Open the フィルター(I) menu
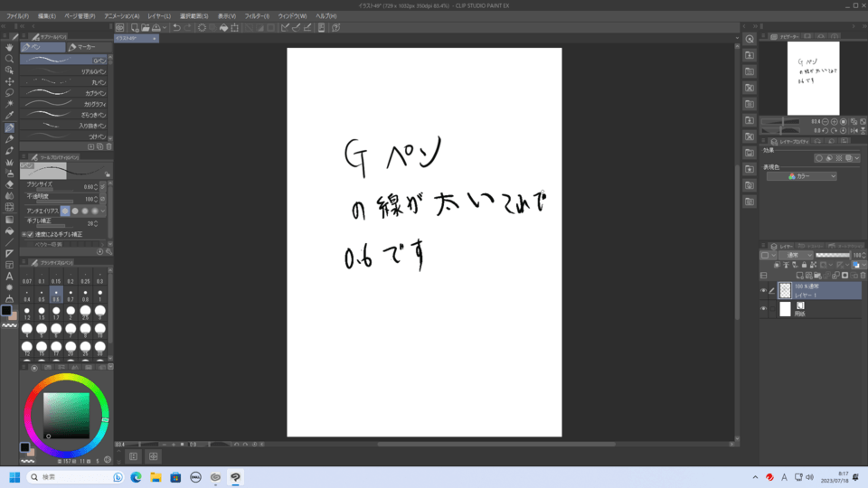Image resolution: width=868 pixels, height=488 pixels. click(x=258, y=16)
